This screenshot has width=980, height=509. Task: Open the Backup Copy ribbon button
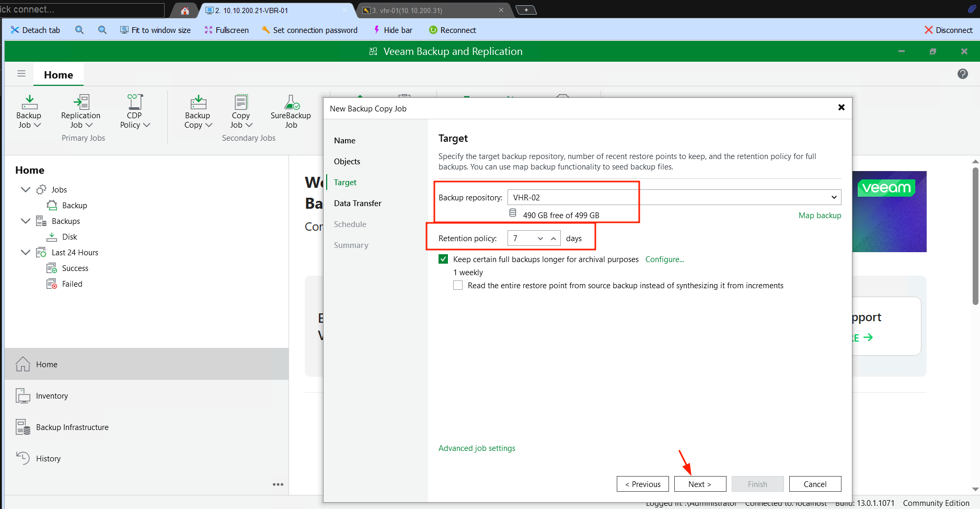coord(198,111)
